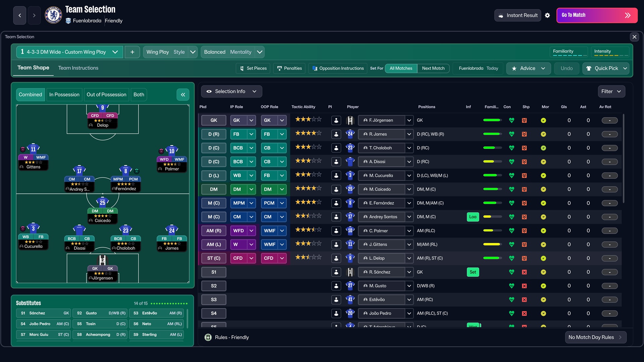The image size is (644, 362).
Task: Select the Team Shape tab
Action: (33, 67)
